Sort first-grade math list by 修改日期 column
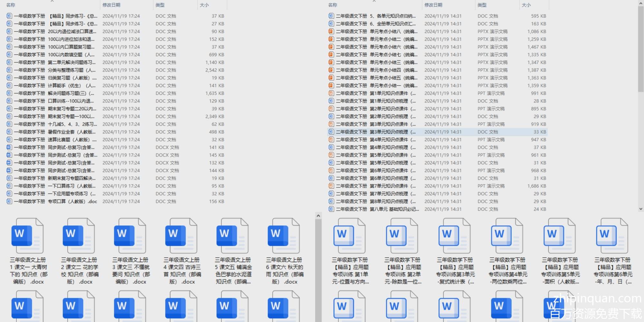644x322 pixels. [111, 5]
